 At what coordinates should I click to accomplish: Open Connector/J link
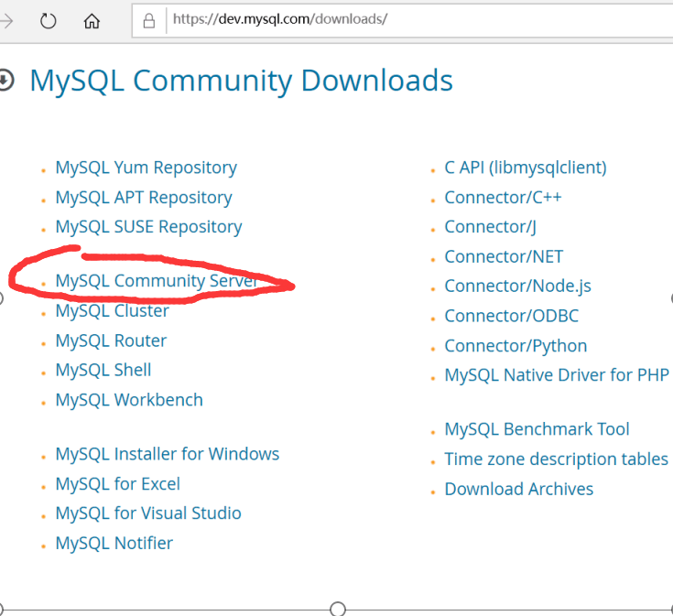click(490, 227)
